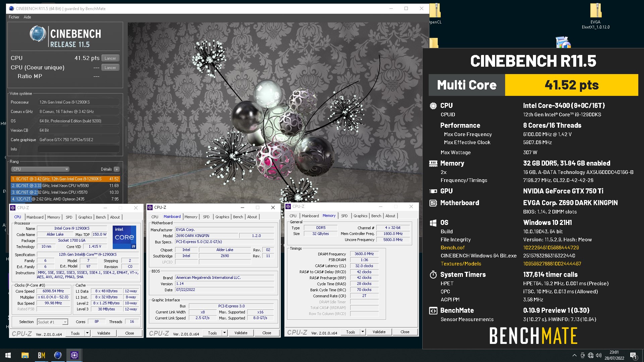Open About tab in left CPU-Z window
Screen dimensions: 644x362
[x=115, y=217]
